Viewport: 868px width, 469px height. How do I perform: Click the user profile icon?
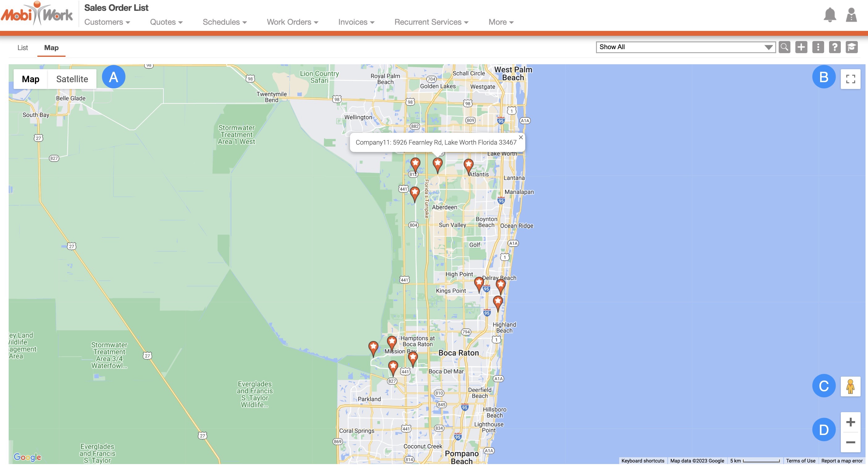click(x=851, y=15)
